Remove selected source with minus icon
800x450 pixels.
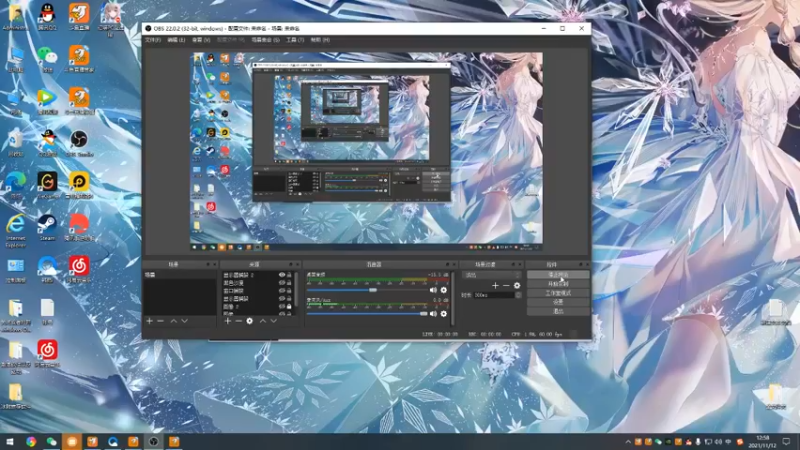238,321
